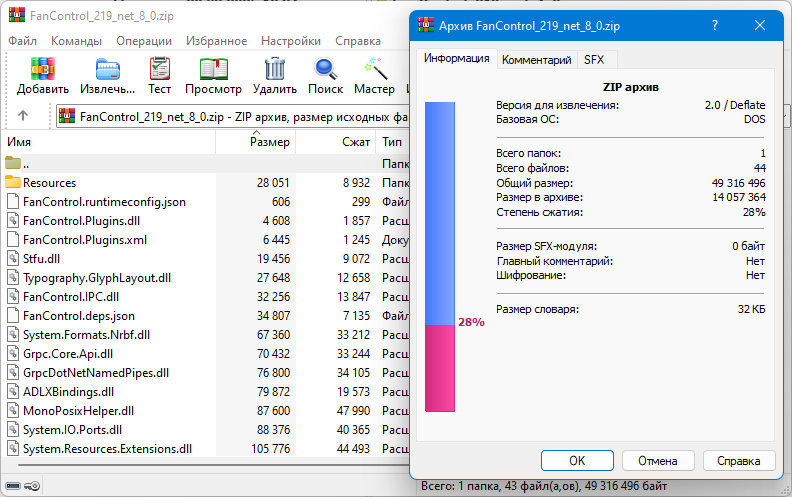
Task: Open the Справка menu in menu bar
Action: pos(358,41)
